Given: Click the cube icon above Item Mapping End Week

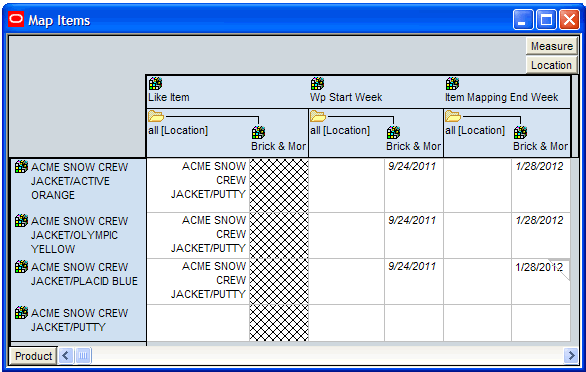Looking at the screenshot, I should tap(452, 83).
